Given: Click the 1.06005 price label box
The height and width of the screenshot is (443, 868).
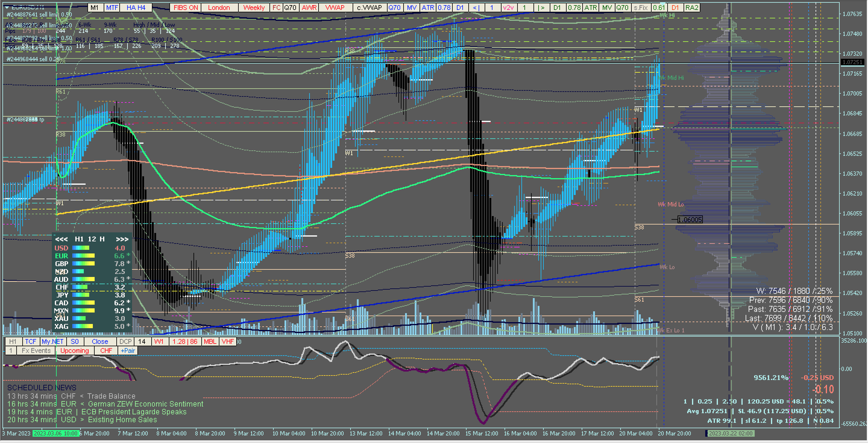Looking at the screenshot, I should coord(690,220).
